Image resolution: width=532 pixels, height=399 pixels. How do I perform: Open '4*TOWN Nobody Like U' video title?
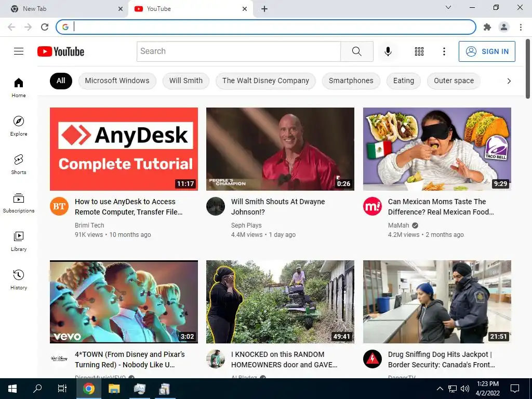(129, 360)
